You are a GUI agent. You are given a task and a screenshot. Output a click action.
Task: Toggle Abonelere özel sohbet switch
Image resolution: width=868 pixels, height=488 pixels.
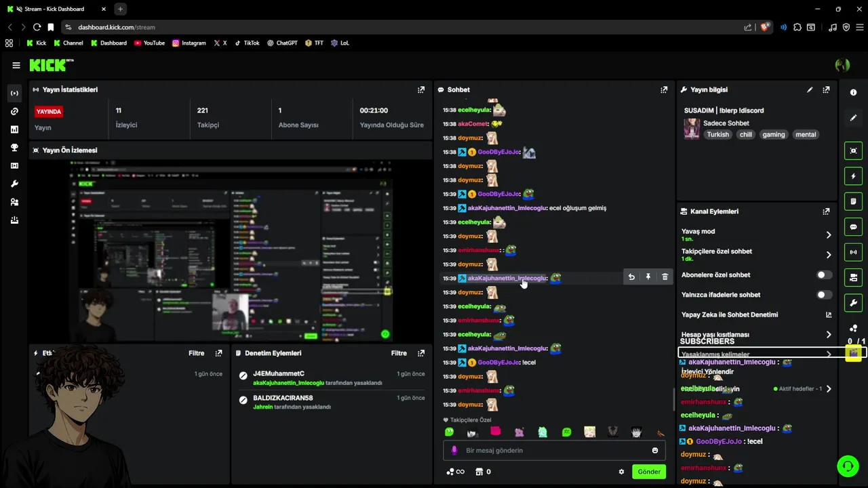(824, 275)
